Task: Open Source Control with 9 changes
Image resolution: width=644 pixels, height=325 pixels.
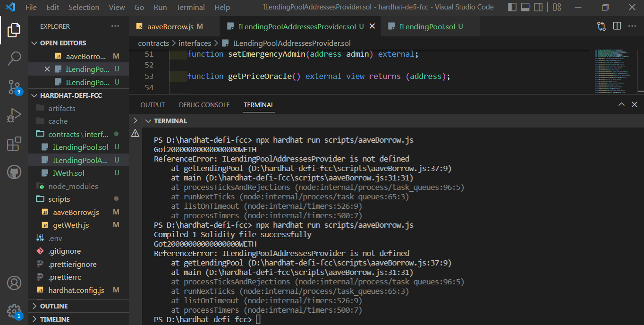Action: coord(14,87)
